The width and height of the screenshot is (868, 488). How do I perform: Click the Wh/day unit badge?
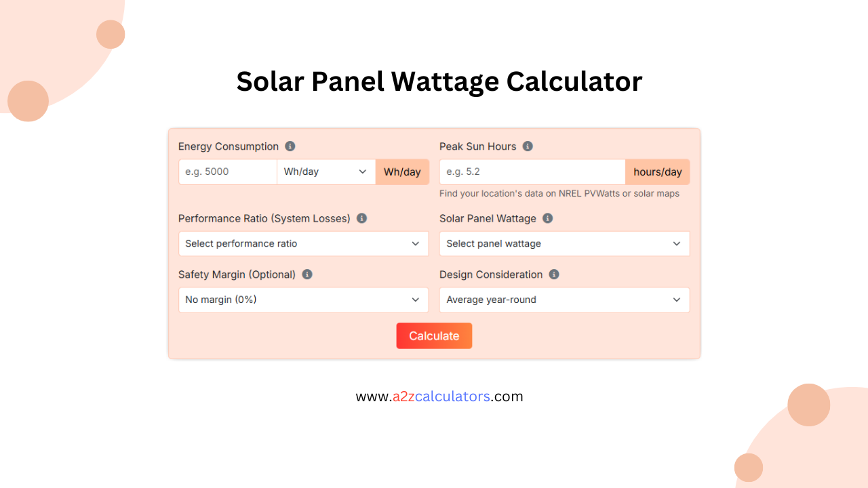pyautogui.click(x=402, y=171)
